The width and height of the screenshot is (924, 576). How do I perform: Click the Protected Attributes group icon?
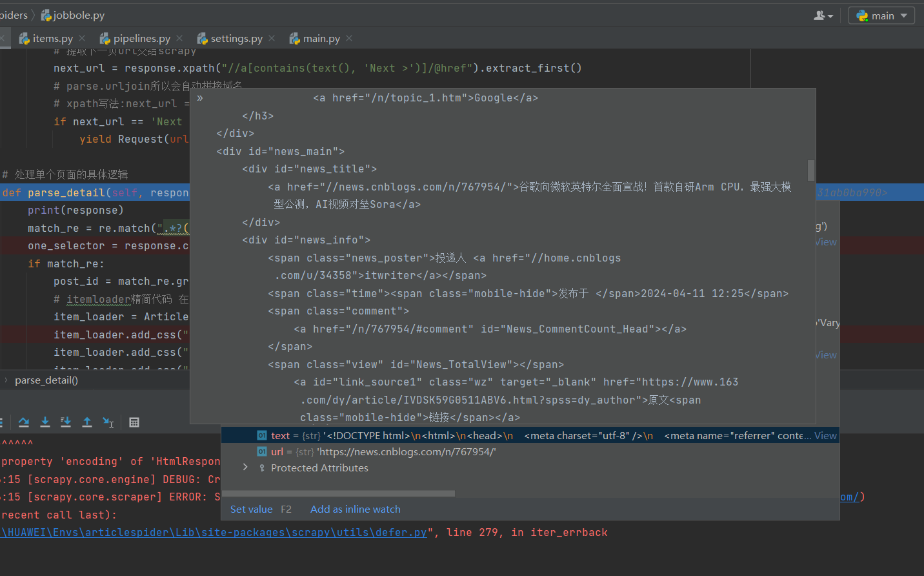point(262,468)
